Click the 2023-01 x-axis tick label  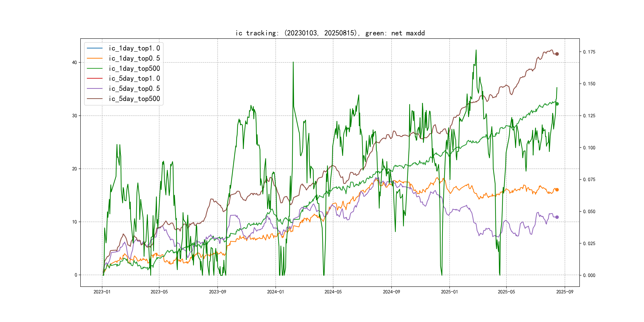(102, 292)
